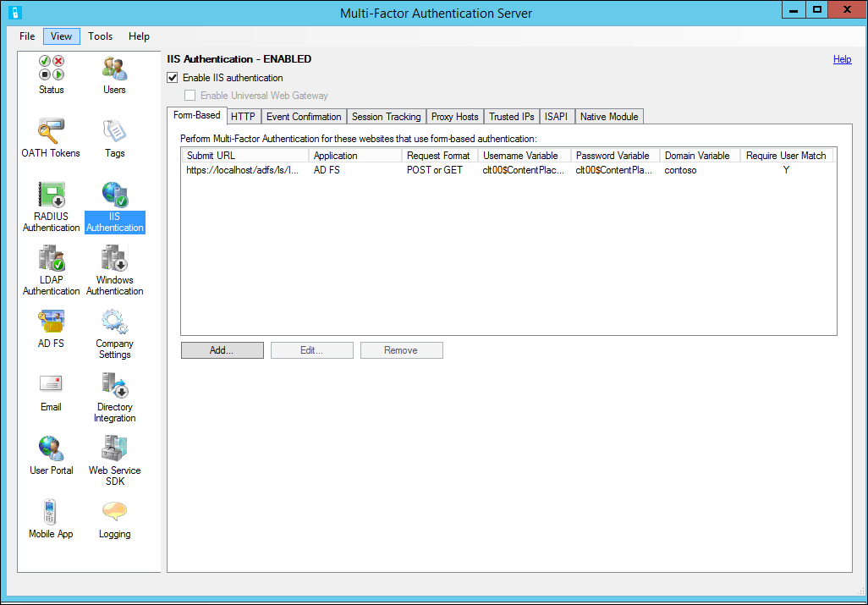Open Company Settings
The height and width of the screenshot is (605, 868).
pos(114,334)
